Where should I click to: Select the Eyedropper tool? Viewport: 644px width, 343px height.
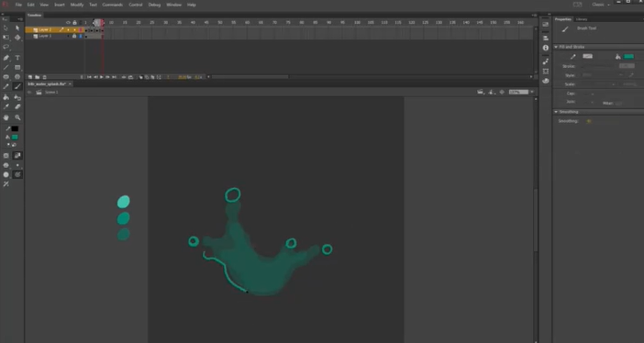point(6,106)
